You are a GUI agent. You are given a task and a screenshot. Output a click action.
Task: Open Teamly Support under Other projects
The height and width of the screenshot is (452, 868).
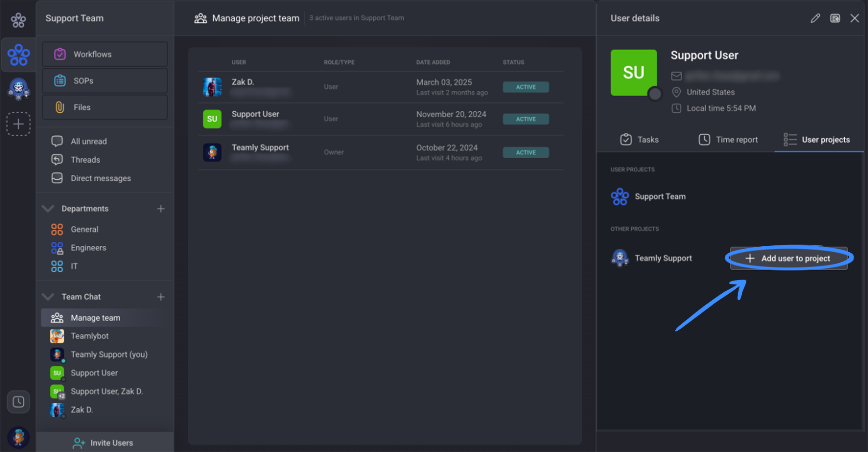[652, 258]
